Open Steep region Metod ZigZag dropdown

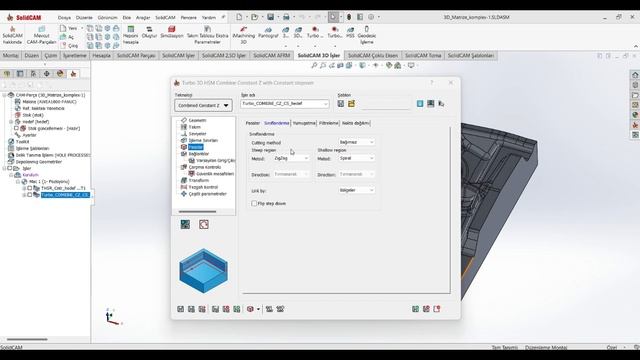coord(291,158)
